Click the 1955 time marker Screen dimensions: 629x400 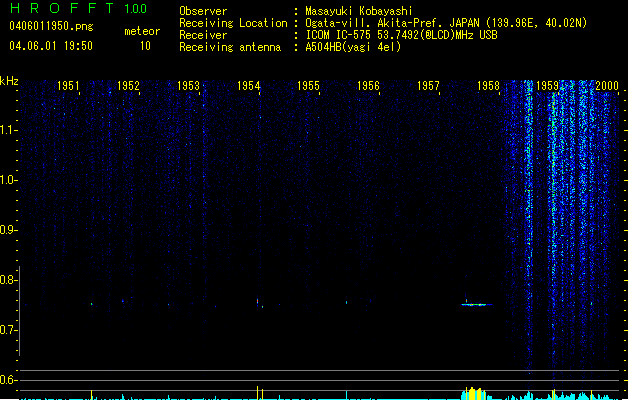tap(308, 86)
